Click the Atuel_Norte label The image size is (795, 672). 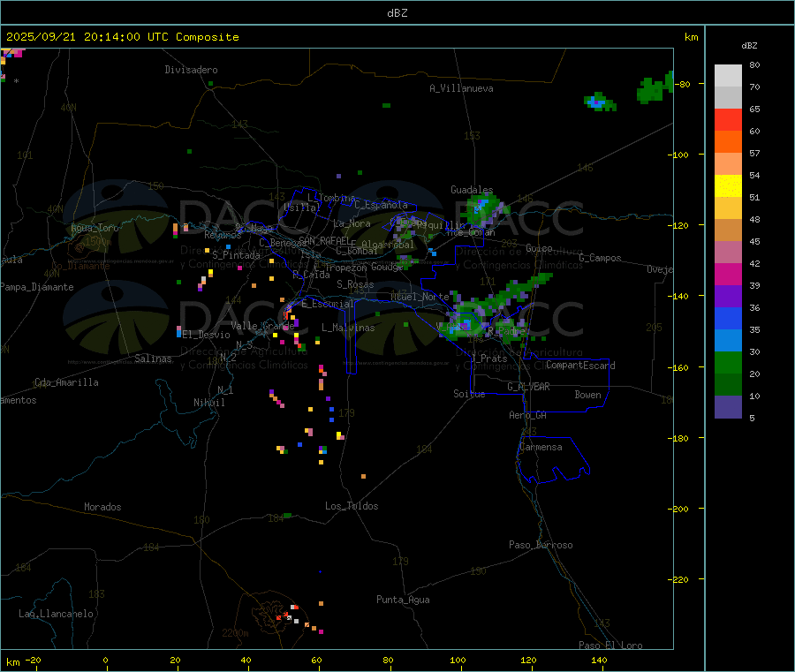(x=420, y=297)
